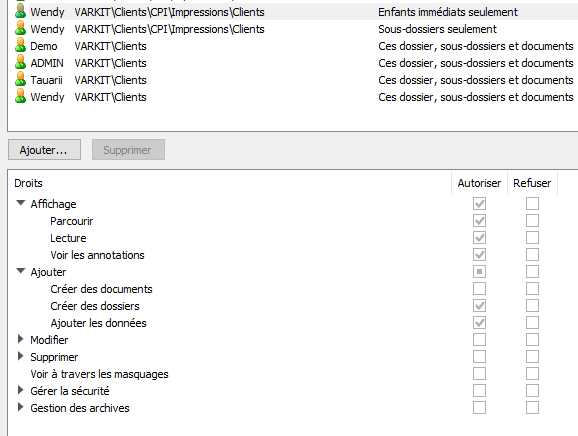Collapse the Ajouter rights group
The width and height of the screenshot is (578, 436).
[x=21, y=271]
